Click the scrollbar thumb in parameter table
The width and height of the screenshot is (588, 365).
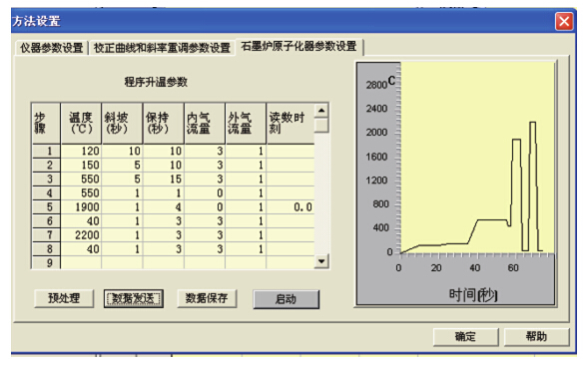click(x=321, y=125)
